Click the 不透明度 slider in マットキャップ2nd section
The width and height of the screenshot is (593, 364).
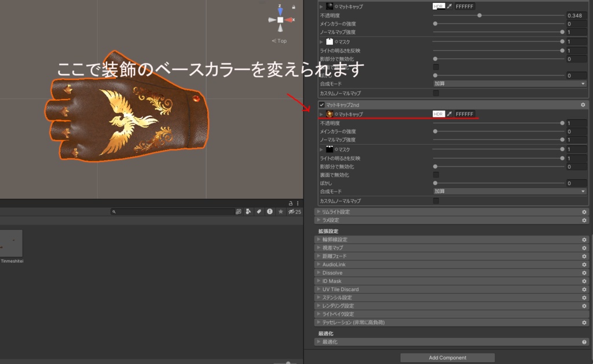coord(499,123)
